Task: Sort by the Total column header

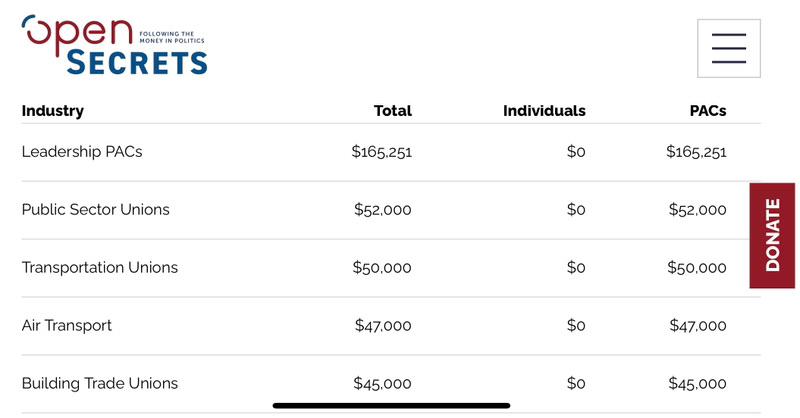Action: (x=392, y=111)
